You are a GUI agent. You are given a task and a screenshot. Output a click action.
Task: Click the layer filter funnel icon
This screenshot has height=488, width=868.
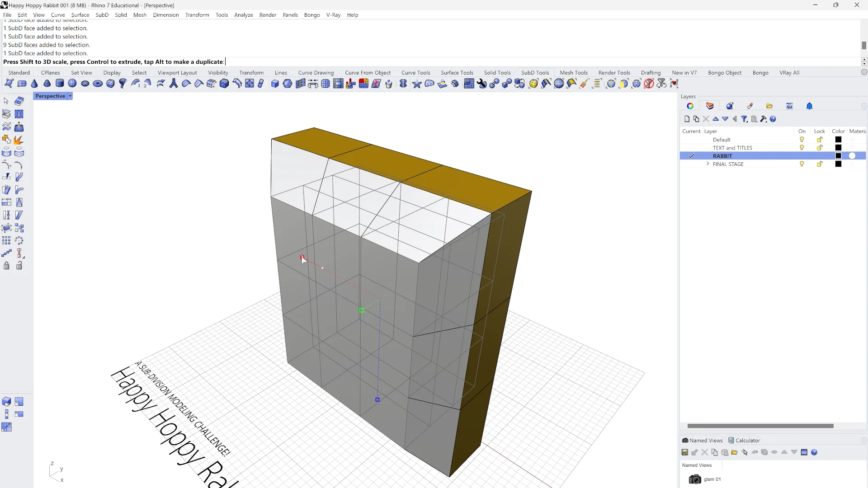744,119
